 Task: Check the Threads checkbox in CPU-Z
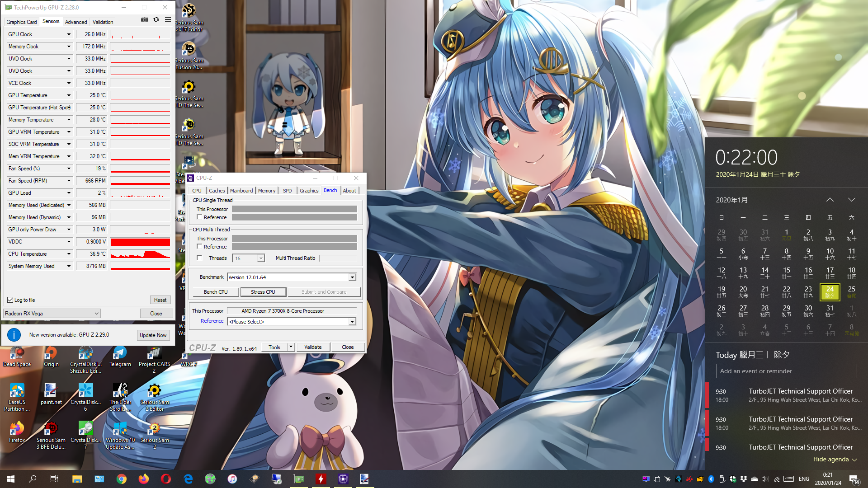coord(199,258)
